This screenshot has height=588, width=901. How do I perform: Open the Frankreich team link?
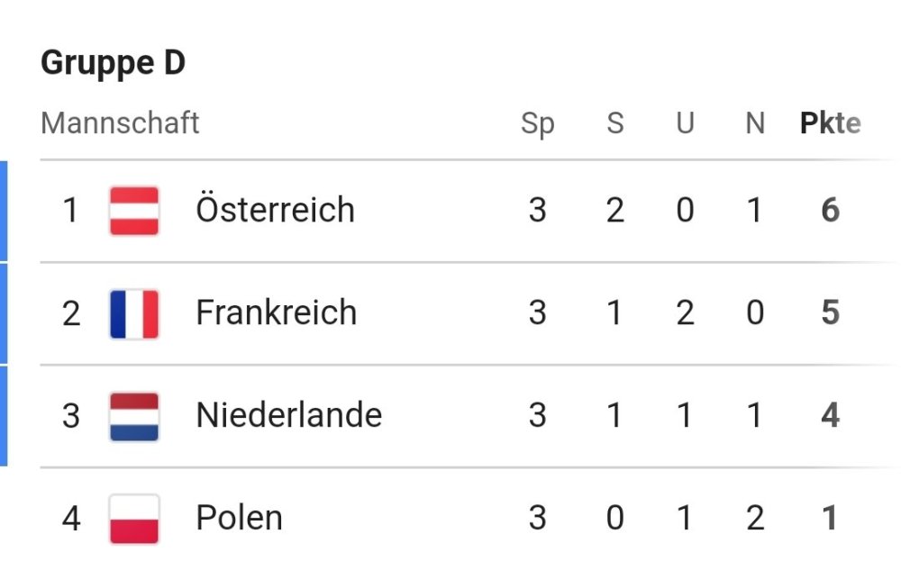point(276,313)
